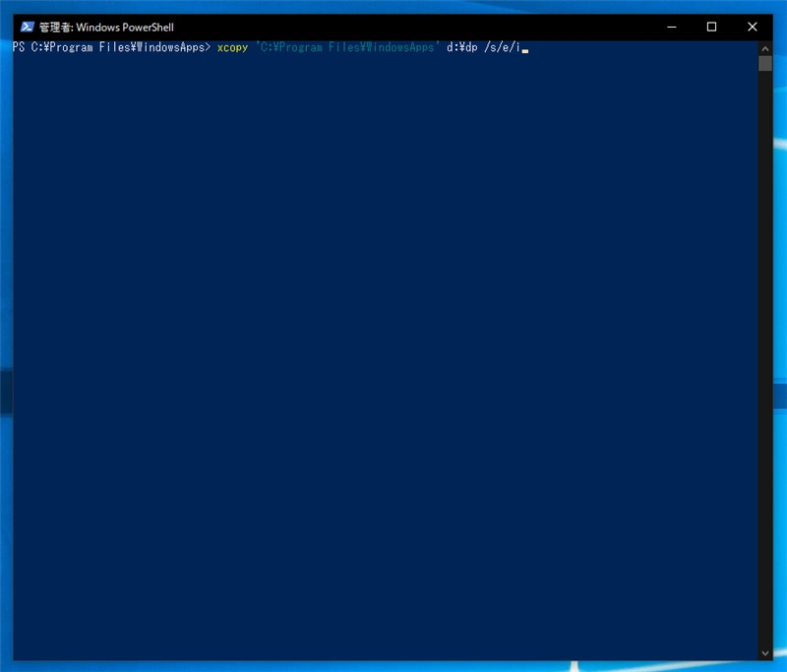Click the /s/e/i switches text
The image size is (787, 672).
click(502, 47)
